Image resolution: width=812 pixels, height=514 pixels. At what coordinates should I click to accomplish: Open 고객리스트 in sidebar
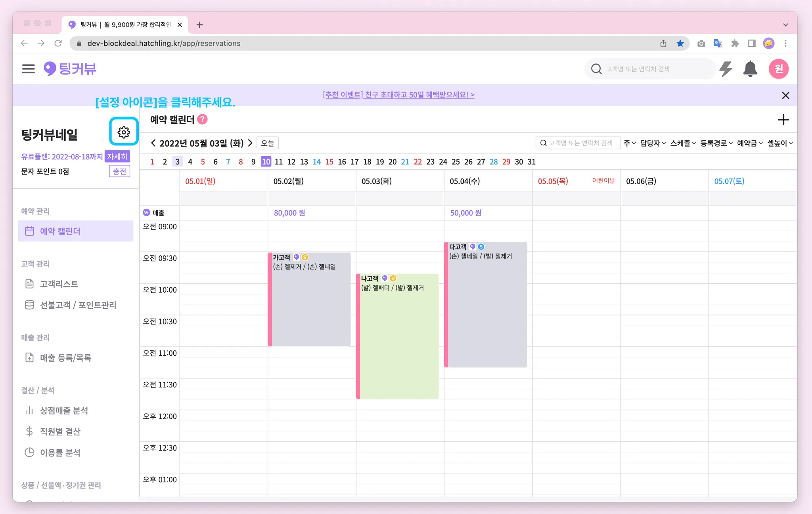point(59,284)
